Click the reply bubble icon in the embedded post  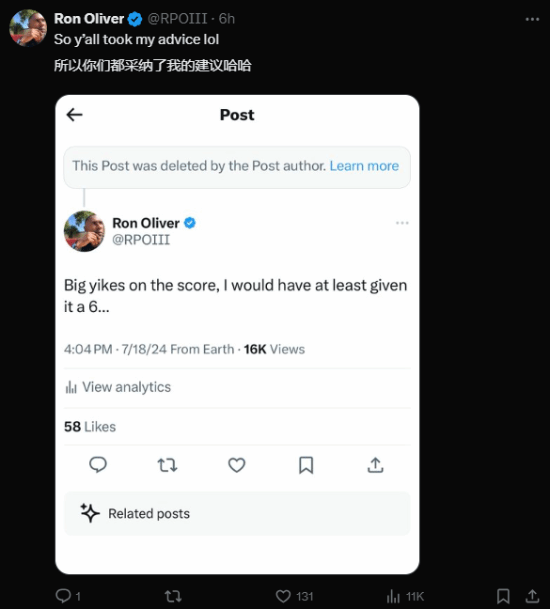click(98, 465)
